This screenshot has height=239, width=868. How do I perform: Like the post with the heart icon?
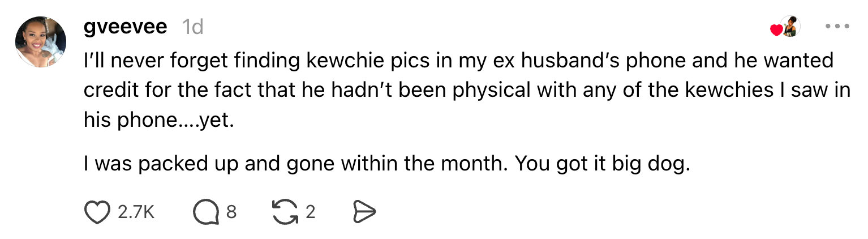point(96,212)
